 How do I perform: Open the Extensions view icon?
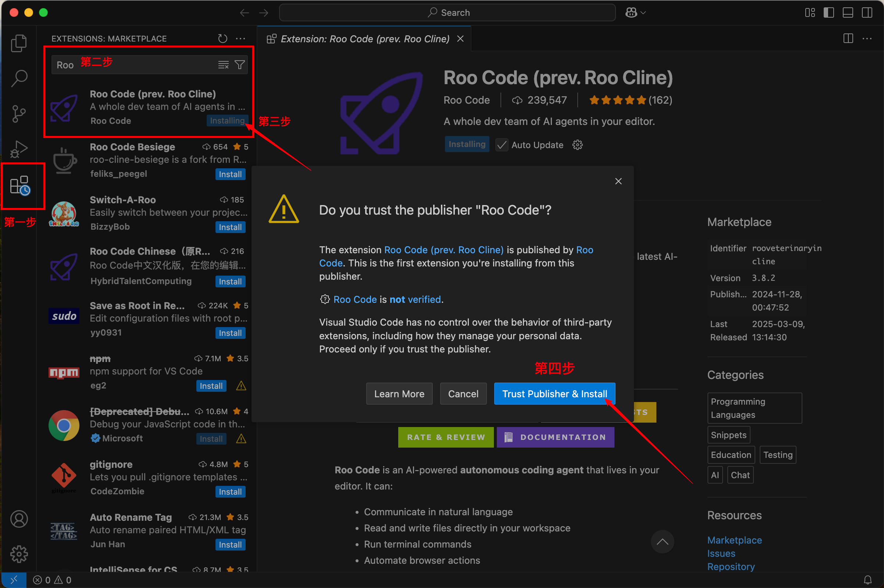(19, 185)
